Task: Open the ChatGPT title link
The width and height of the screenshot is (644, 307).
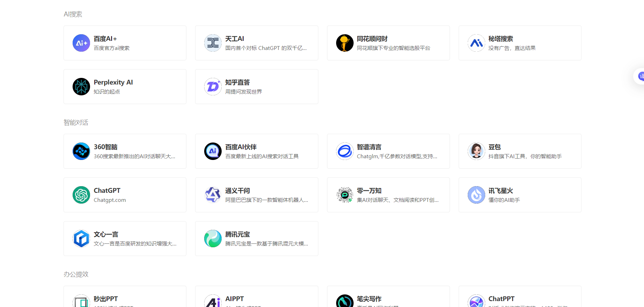Action: (107, 191)
